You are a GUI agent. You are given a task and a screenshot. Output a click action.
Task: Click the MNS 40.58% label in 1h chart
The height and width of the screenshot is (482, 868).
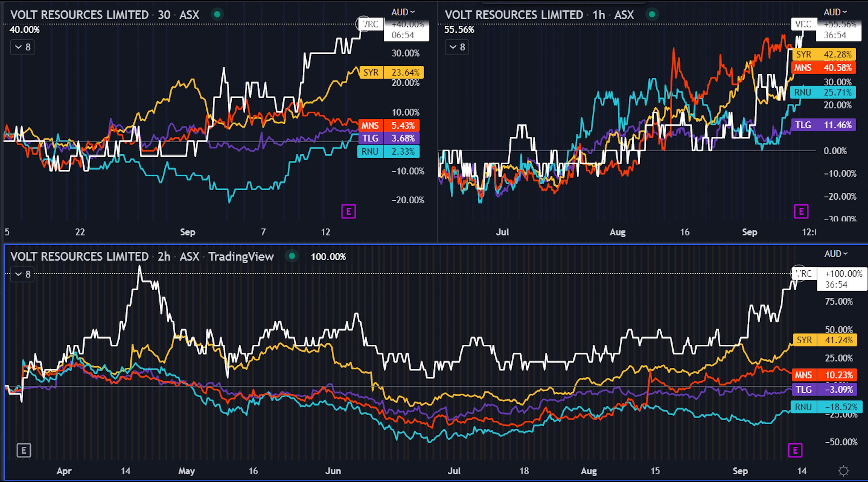point(823,68)
